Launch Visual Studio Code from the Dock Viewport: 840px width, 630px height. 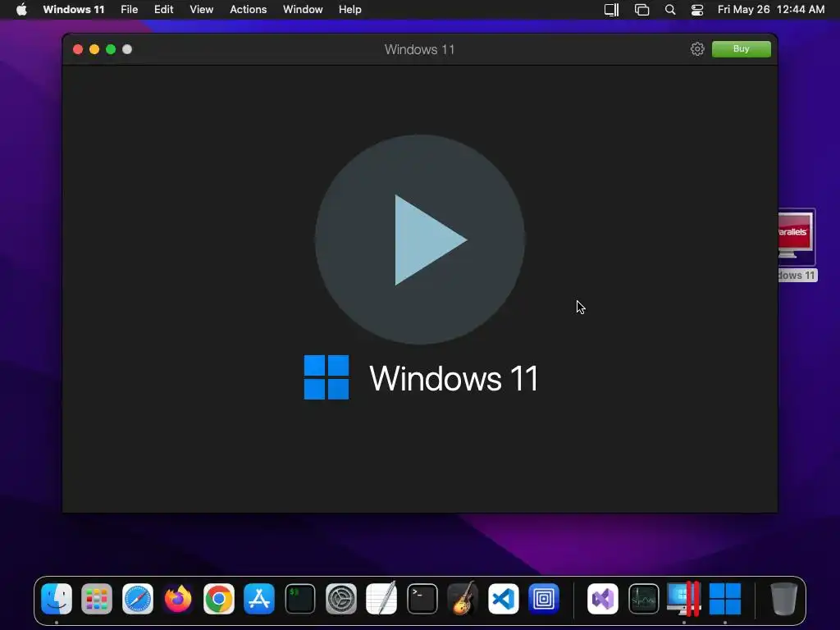[x=503, y=598]
